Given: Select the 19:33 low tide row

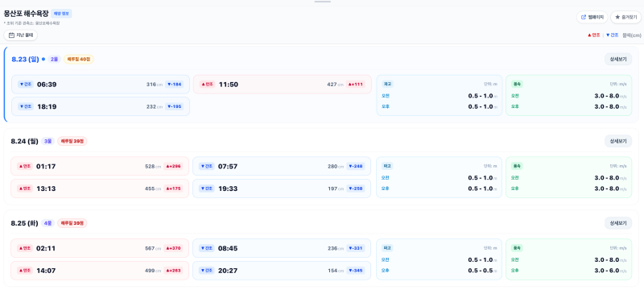Looking at the screenshot, I should (x=282, y=188).
